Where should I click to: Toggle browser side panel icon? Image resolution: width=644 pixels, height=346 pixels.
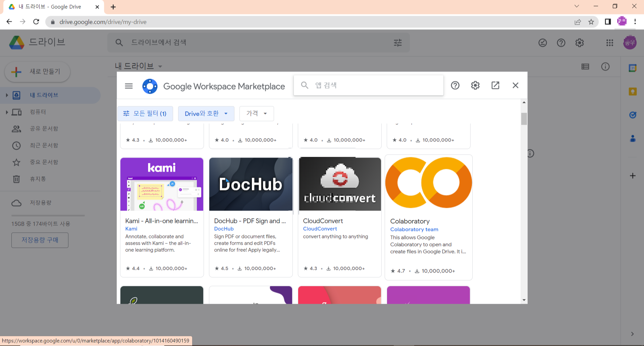pos(608,22)
